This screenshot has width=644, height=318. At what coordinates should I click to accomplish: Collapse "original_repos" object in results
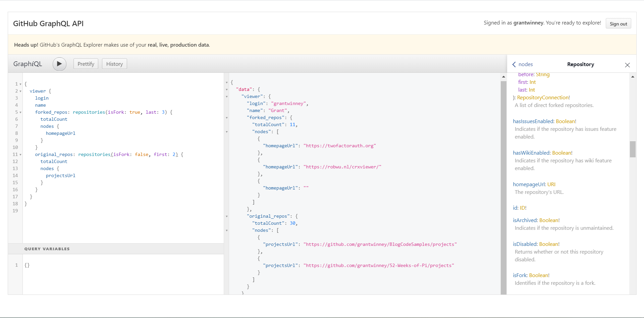click(227, 216)
